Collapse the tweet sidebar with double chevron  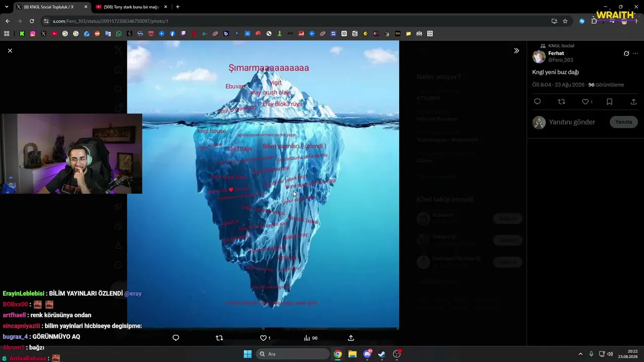click(516, 51)
